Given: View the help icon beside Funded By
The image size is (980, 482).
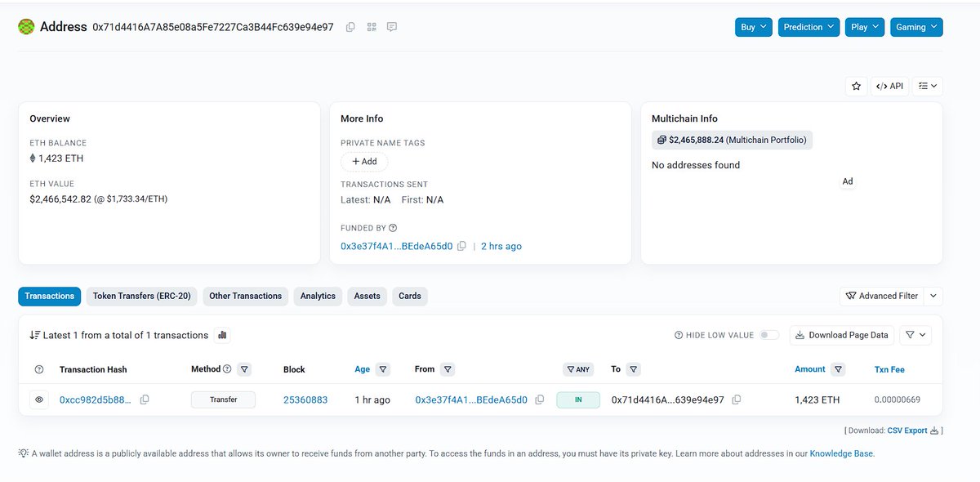Looking at the screenshot, I should [x=393, y=228].
